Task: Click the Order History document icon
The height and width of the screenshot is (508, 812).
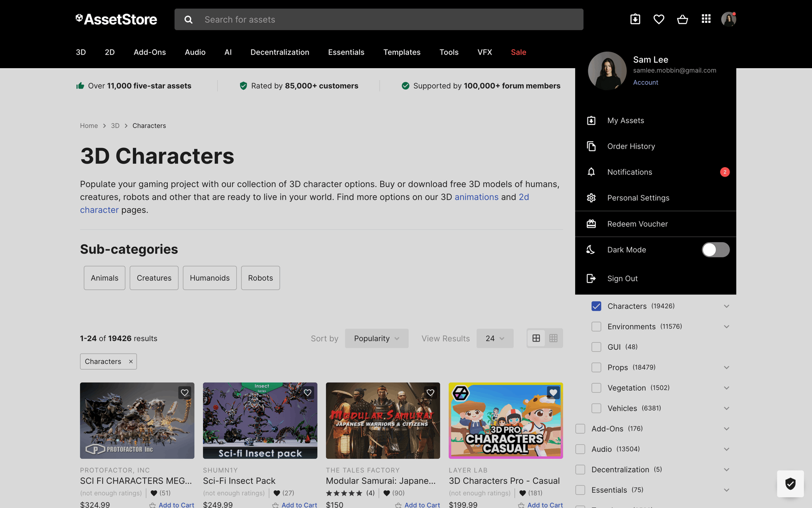Action: (591, 146)
